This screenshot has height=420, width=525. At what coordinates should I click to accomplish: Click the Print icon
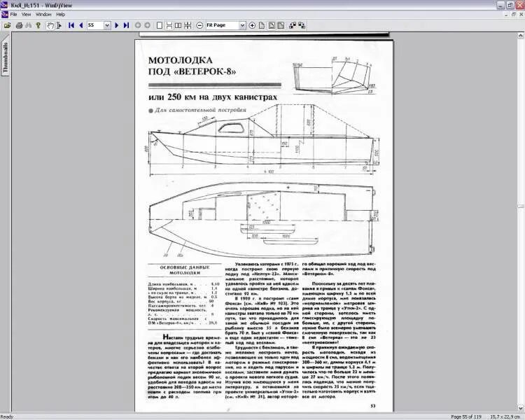coord(19,25)
